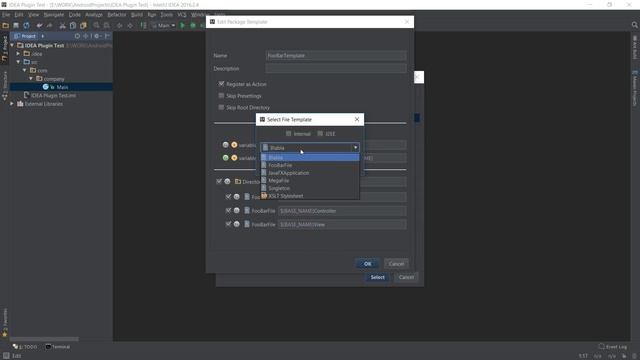Viewport: 640px width, 360px height.
Task: Enable the J2EE checkbox in Select File Template
Action: tap(320, 133)
